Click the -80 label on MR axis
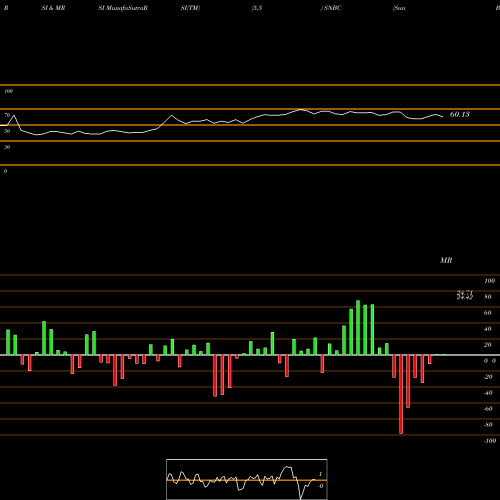 [x=488, y=425]
